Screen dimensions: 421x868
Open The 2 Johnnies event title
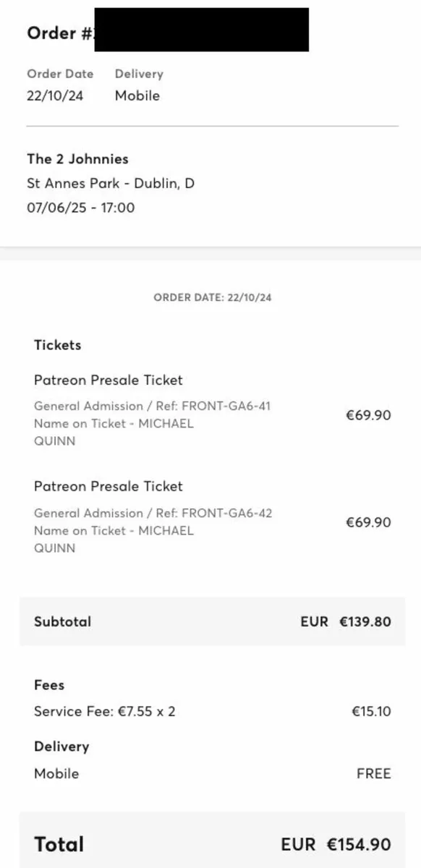tap(77, 159)
